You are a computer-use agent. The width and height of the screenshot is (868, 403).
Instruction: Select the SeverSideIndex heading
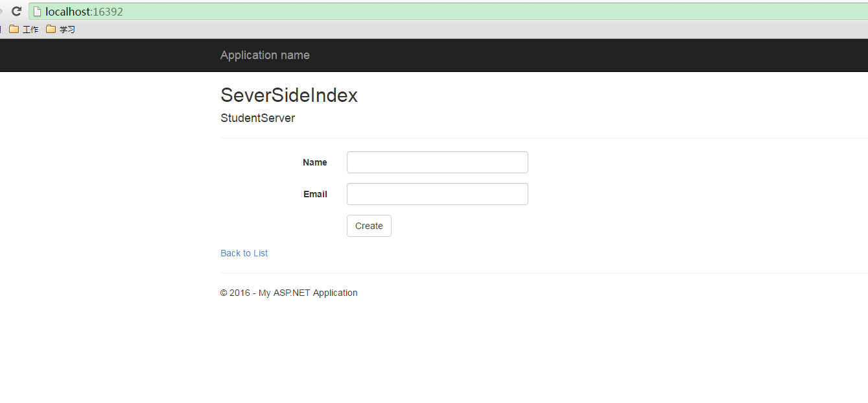point(289,95)
